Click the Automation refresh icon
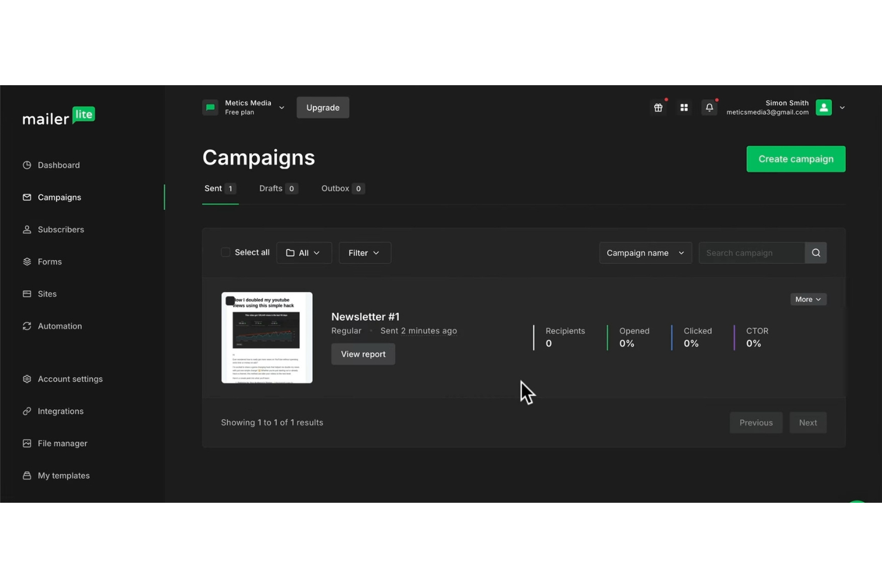This screenshot has height=588, width=882. pyautogui.click(x=27, y=326)
